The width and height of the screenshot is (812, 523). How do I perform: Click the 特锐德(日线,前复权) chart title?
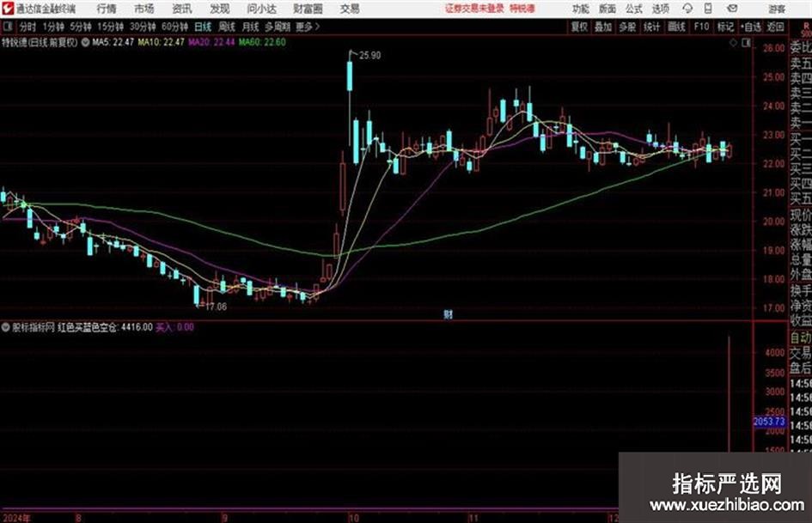point(40,42)
